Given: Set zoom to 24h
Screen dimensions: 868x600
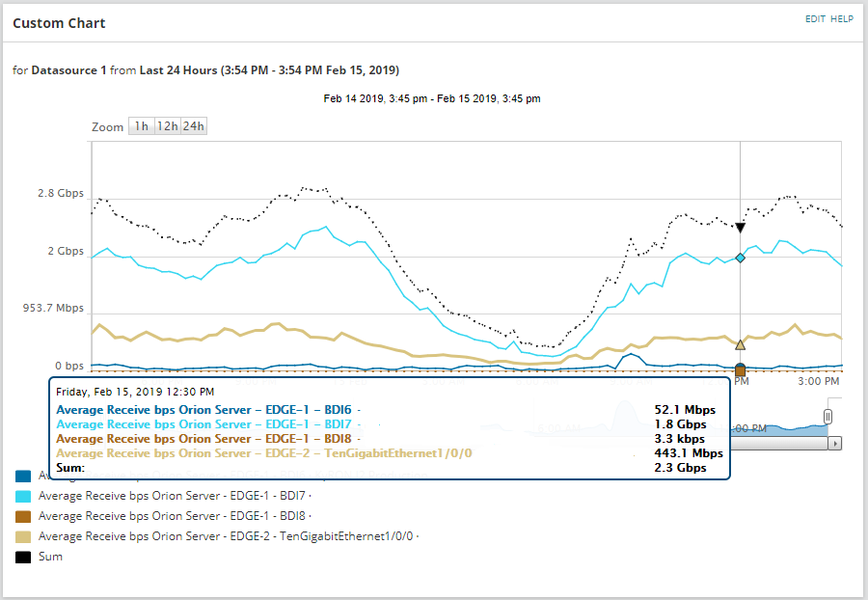Looking at the screenshot, I should (193, 126).
